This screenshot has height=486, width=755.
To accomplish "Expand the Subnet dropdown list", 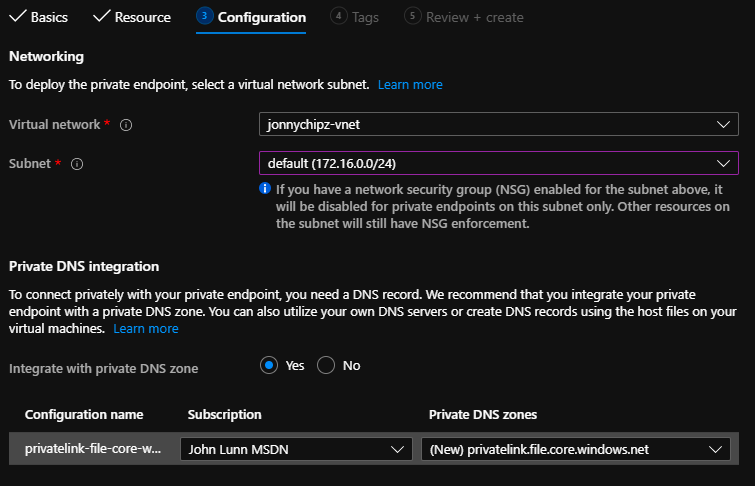I will tap(497, 163).
